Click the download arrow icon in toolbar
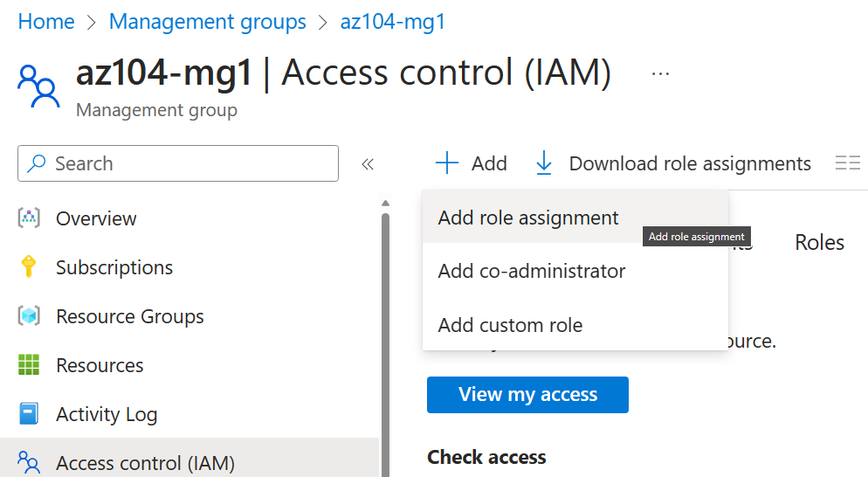868x477 pixels. [x=544, y=163]
